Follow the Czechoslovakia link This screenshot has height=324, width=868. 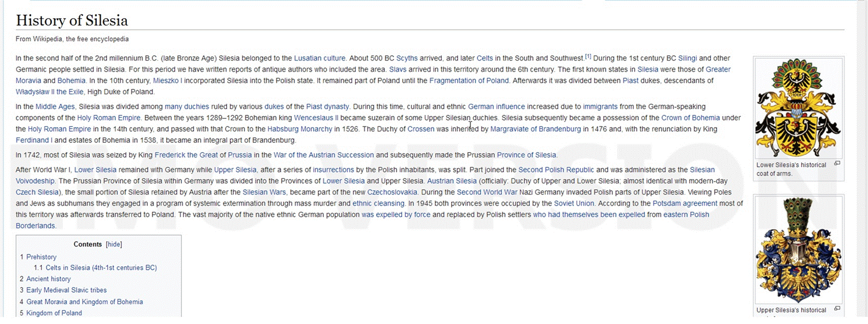click(x=392, y=192)
